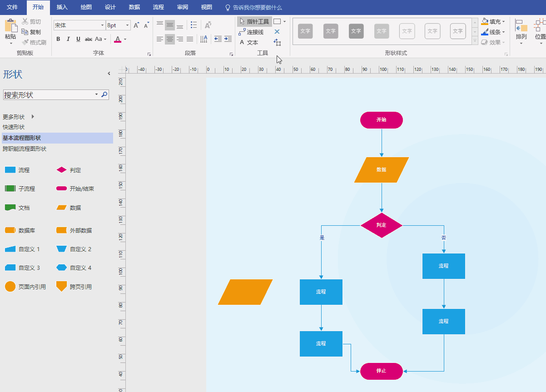Click the 粘贴 paste icon

tap(10, 25)
